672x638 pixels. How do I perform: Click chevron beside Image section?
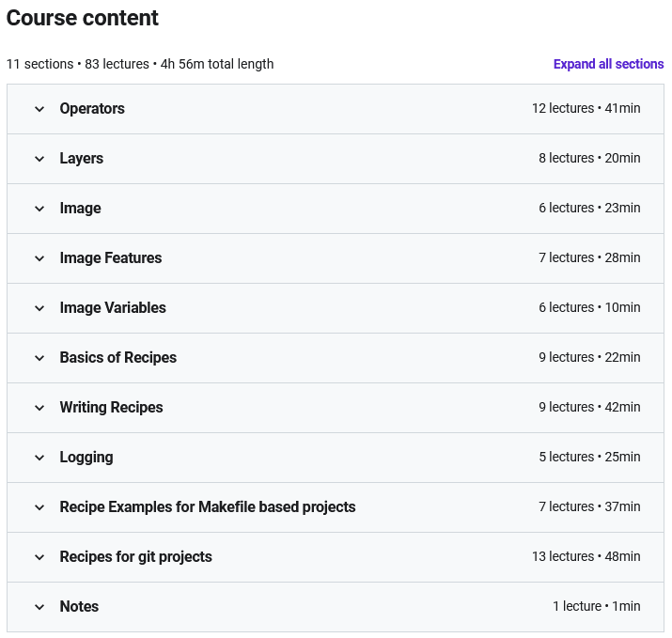point(39,209)
